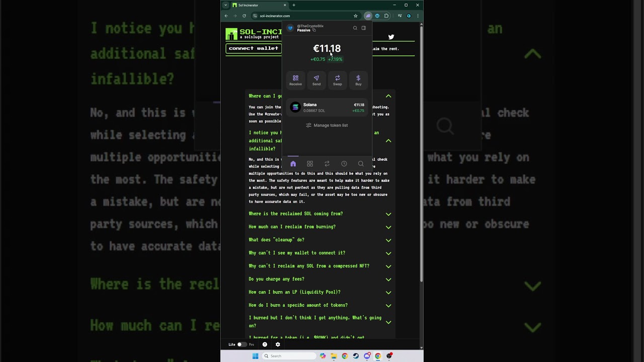Click the Windows taskbar Search box
644x362 pixels.
point(289,356)
